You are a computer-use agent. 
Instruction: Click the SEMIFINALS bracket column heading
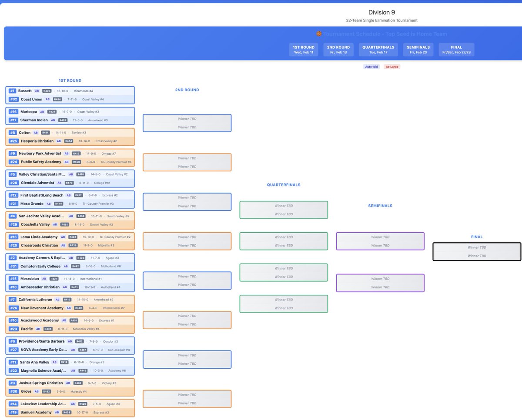(380, 206)
